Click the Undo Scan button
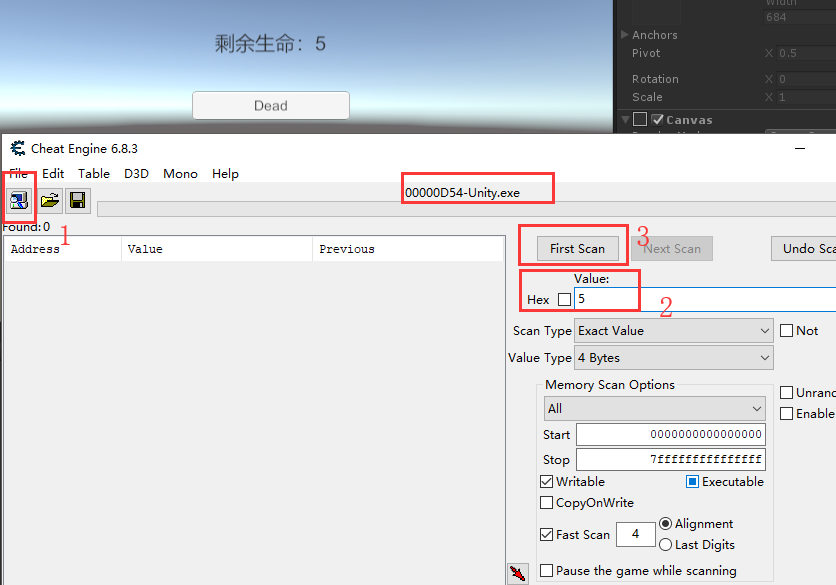 [x=810, y=248]
